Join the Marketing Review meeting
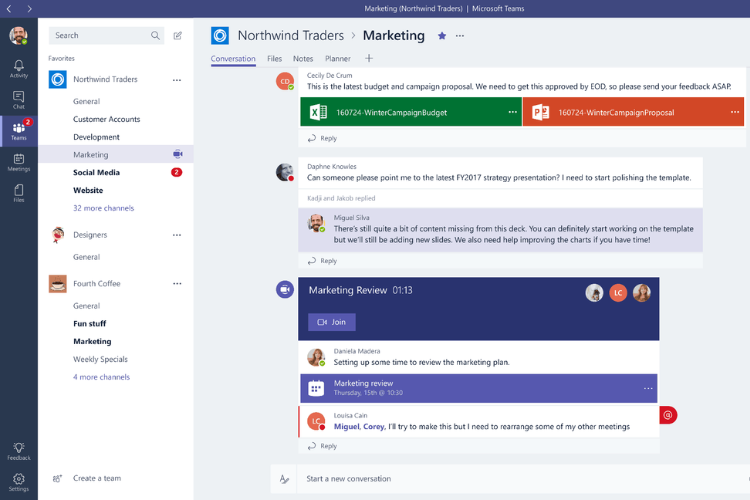The height and width of the screenshot is (500, 750). 331,322
